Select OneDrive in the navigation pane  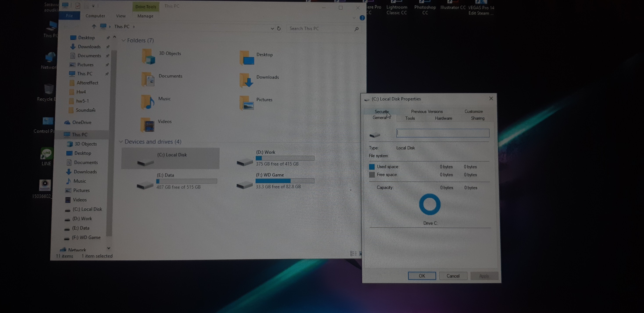82,122
